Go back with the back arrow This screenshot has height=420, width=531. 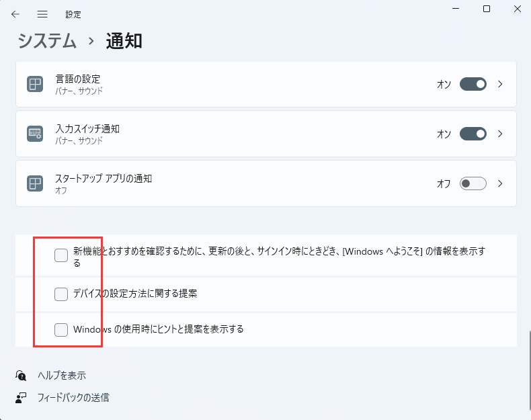click(15, 14)
